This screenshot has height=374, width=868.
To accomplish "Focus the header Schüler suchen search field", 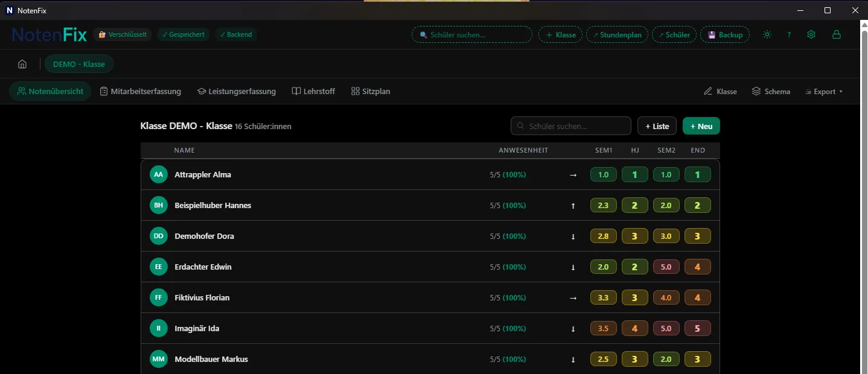I will point(472,35).
